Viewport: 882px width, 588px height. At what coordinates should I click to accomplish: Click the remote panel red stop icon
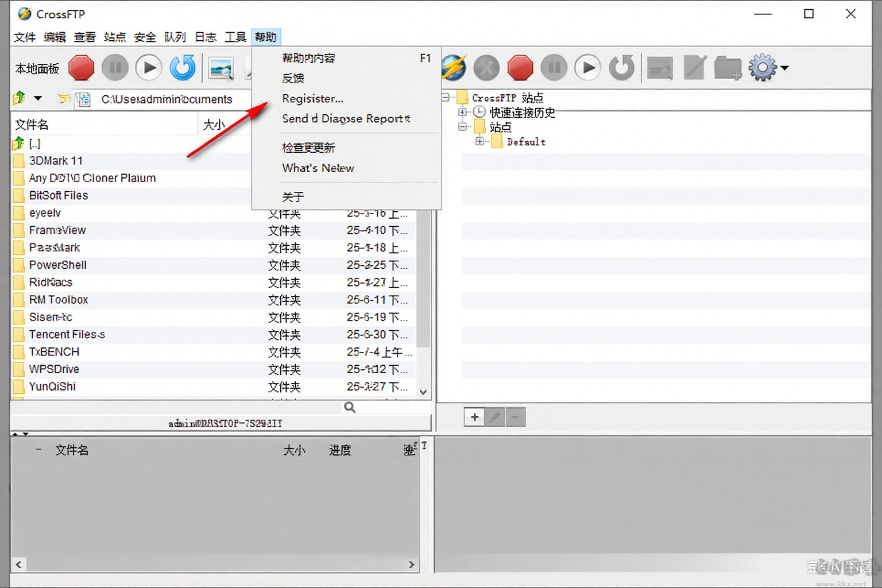tap(520, 68)
